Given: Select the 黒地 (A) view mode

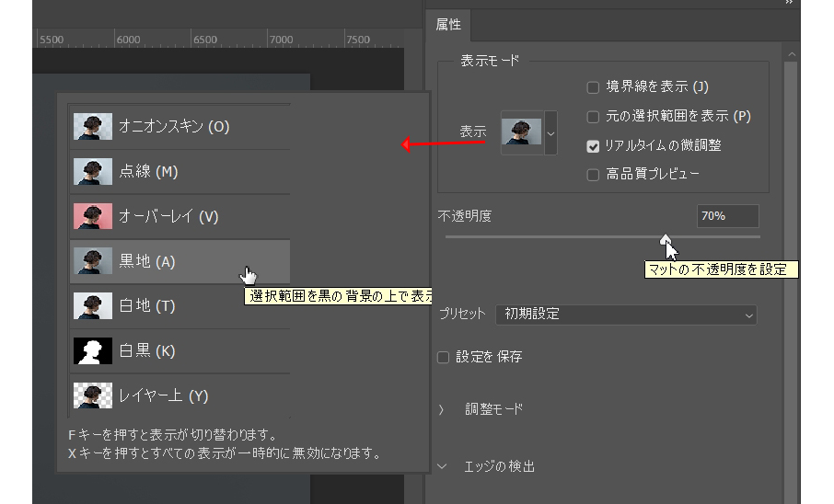Looking at the screenshot, I should click(x=180, y=261).
